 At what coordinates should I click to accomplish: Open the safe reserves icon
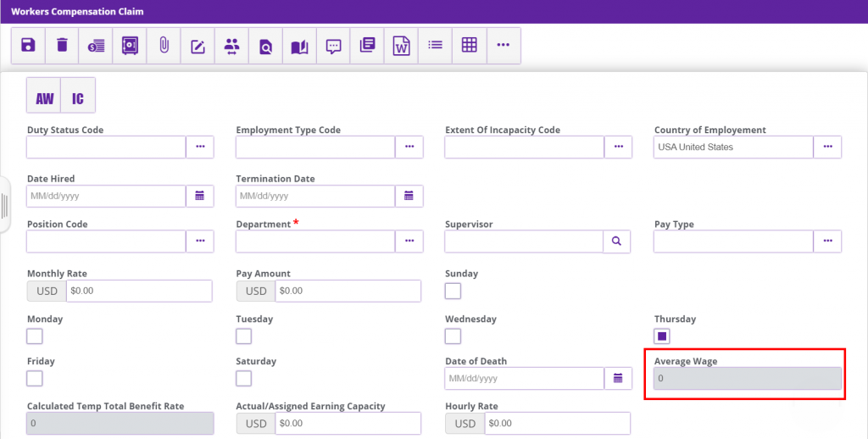coord(130,46)
